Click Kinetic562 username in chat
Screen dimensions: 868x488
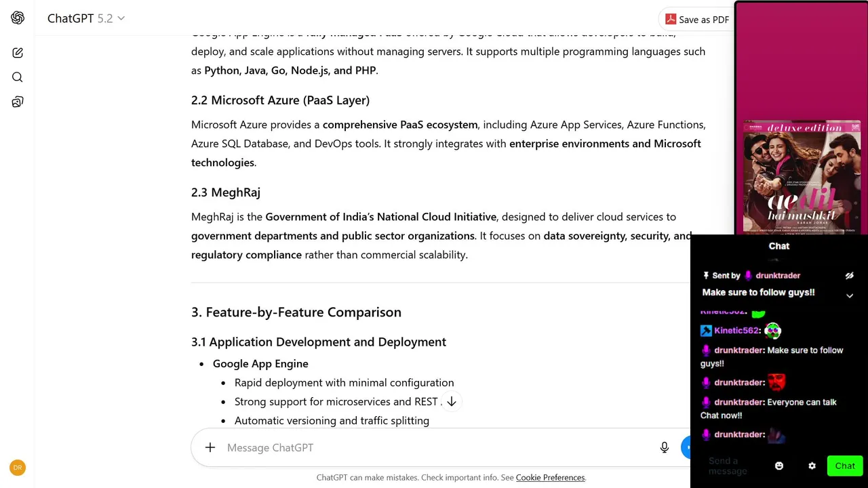pyautogui.click(x=736, y=331)
